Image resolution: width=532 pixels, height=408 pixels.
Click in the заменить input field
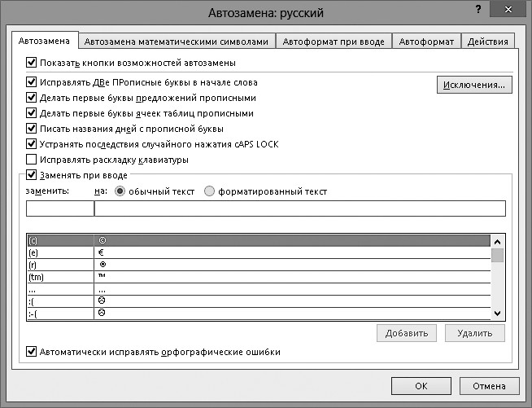click(x=60, y=208)
